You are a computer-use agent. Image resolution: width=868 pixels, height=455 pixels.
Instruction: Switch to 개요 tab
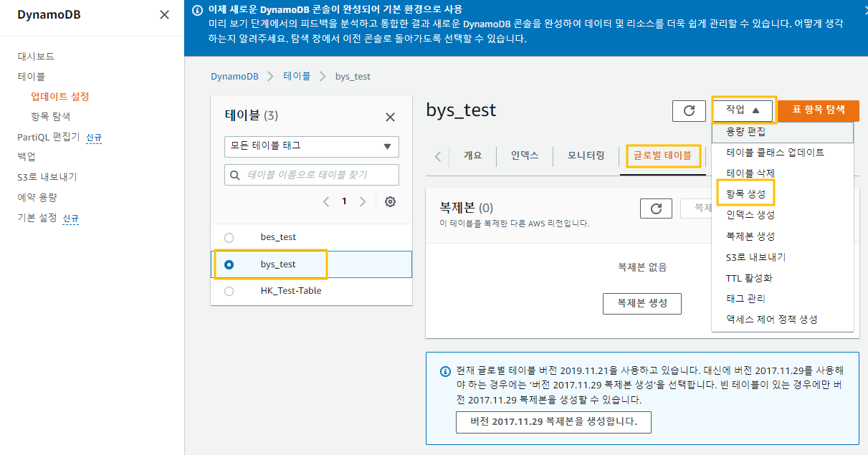(x=472, y=155)
